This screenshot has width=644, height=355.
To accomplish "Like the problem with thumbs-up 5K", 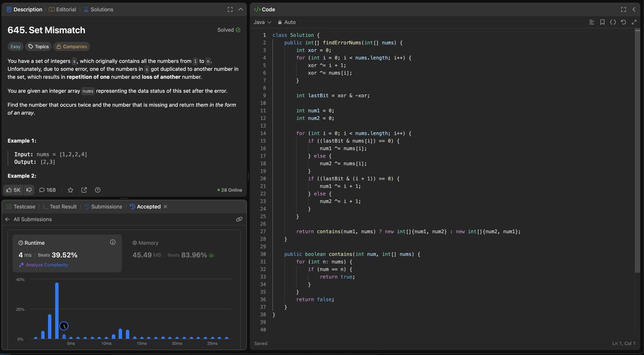I will [13, 190].
